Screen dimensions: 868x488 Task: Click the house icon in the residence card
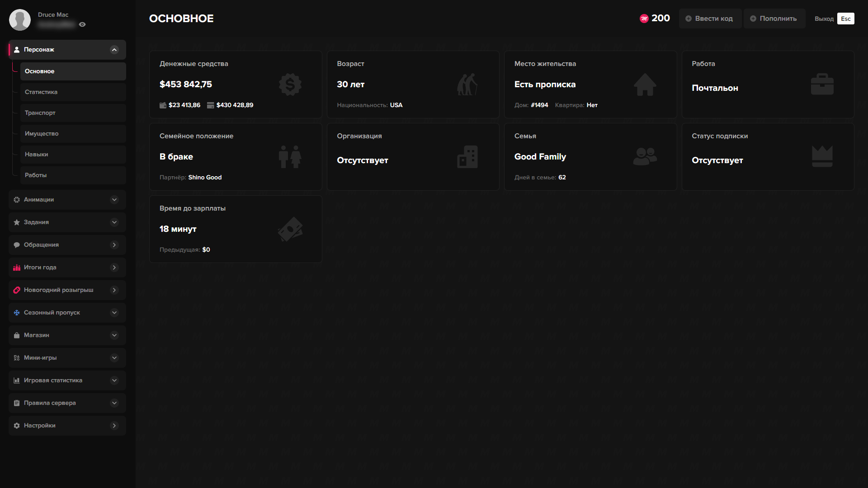pos(645,84)
